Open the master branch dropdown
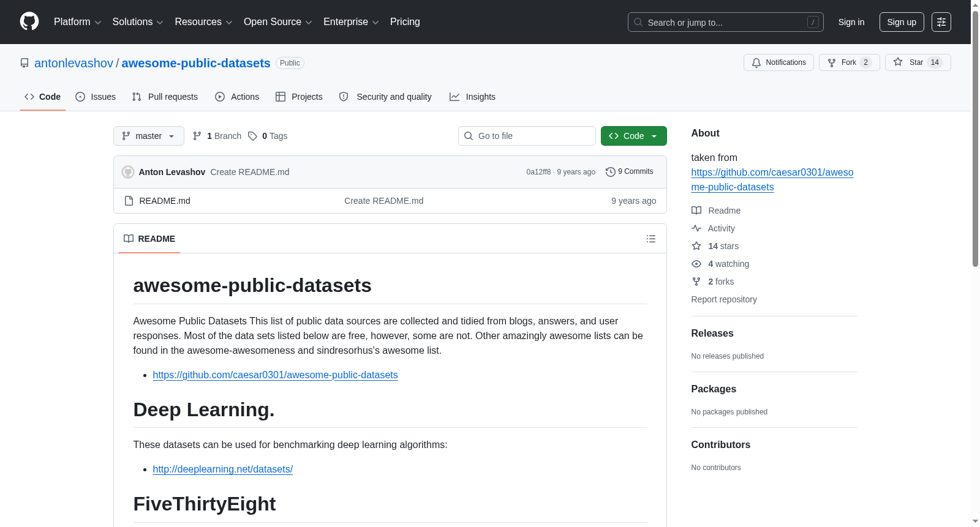 click(149, 136)
